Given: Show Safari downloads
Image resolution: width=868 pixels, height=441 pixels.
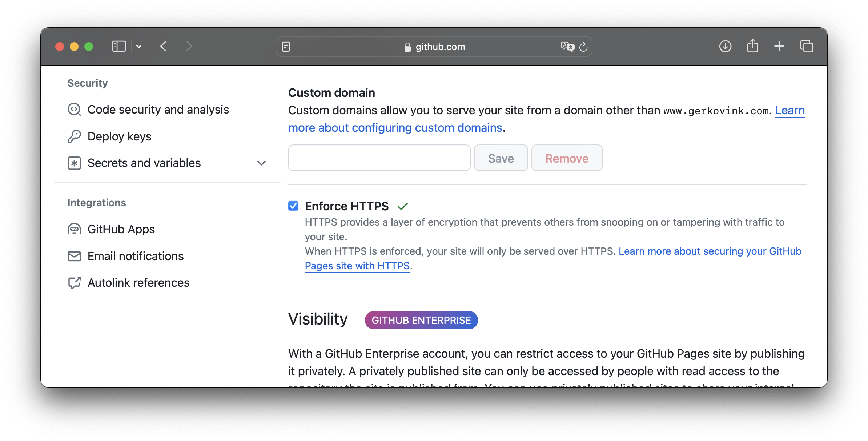Looking at the screenshot, I should (725, 47).
